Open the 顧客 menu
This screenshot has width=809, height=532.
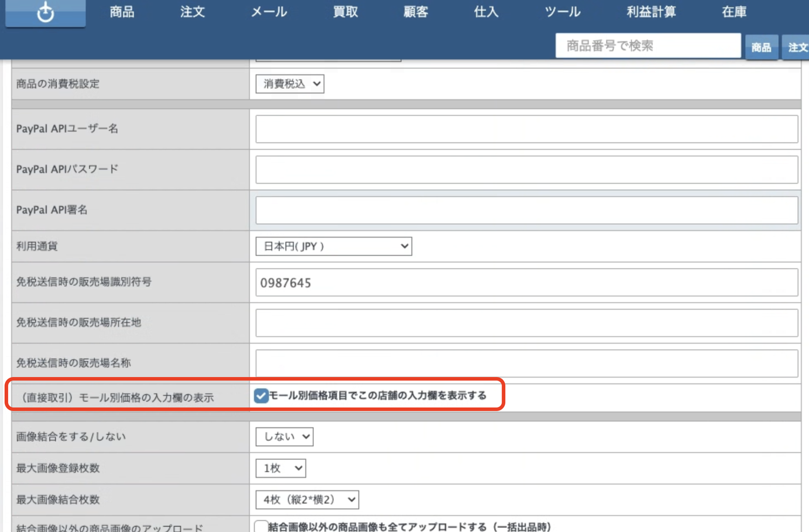[x=416, y=12]
